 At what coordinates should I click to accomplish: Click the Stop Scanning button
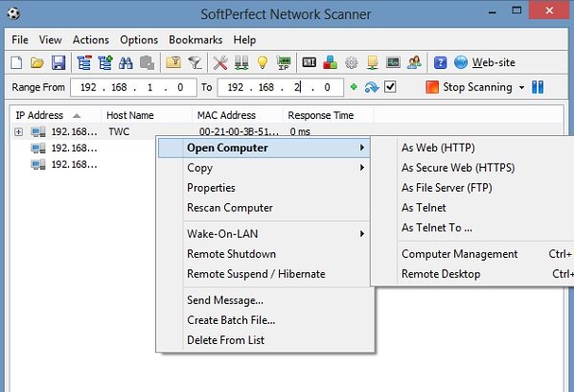pos(469,87)
